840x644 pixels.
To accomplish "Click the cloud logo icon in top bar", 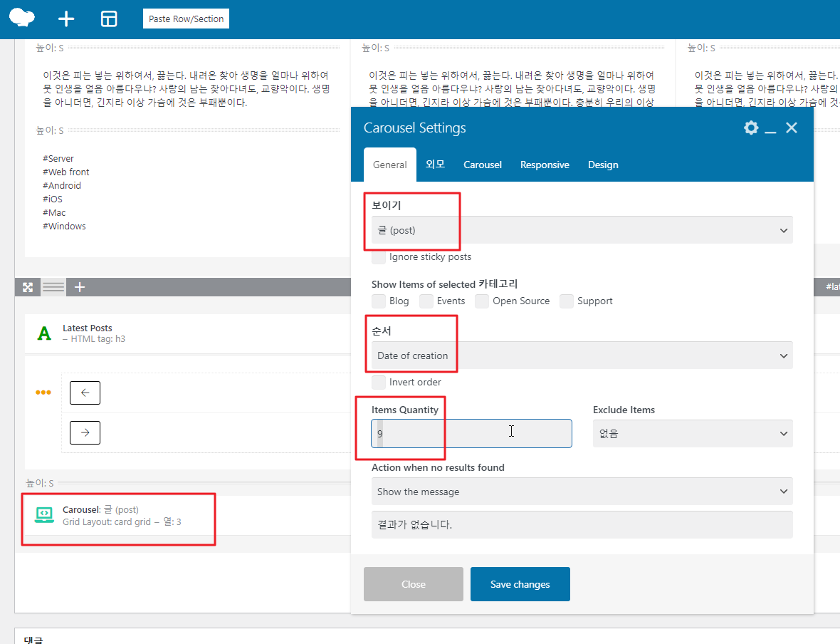I will (x=22, y=17).
